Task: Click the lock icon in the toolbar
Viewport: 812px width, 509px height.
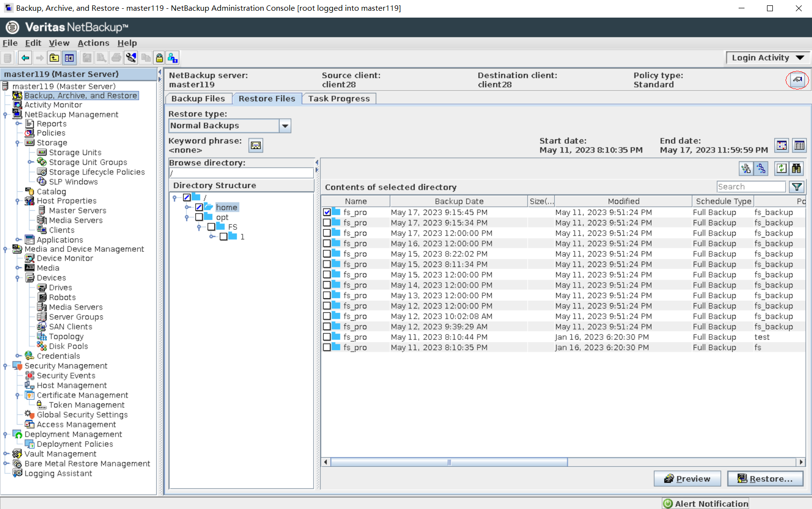Action: pos(159,58)
